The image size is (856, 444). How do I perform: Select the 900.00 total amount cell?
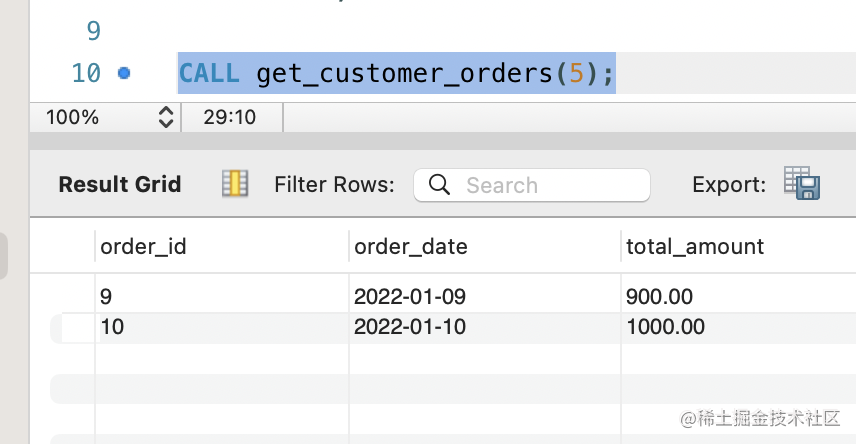(x=659, y=297)
